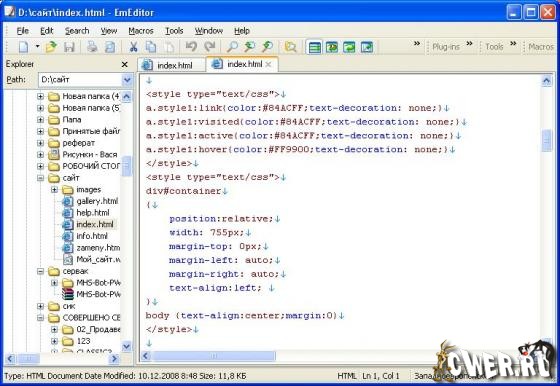This screenshot has width=560, height=386.
Task: Expand the 123 folder node
Action: [x=54, y=341]
